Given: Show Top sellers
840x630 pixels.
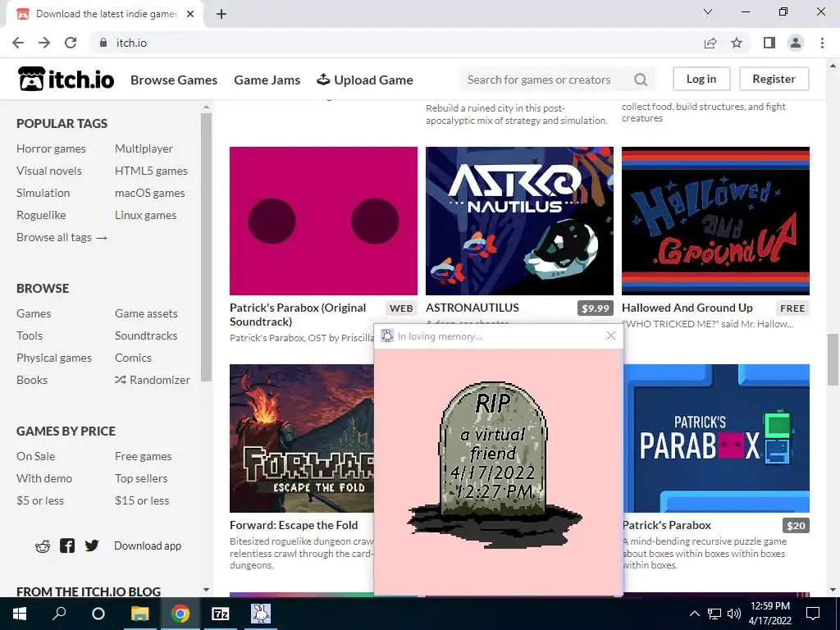Looking at the screenshot, I should (x=141, y=478).
